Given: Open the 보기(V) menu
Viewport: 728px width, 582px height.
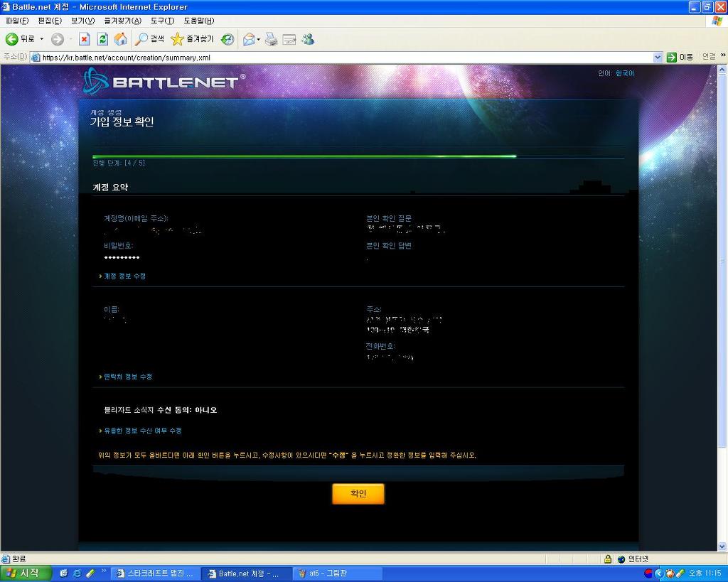Looking at the screenshot, I should click(x=82, y=21).
